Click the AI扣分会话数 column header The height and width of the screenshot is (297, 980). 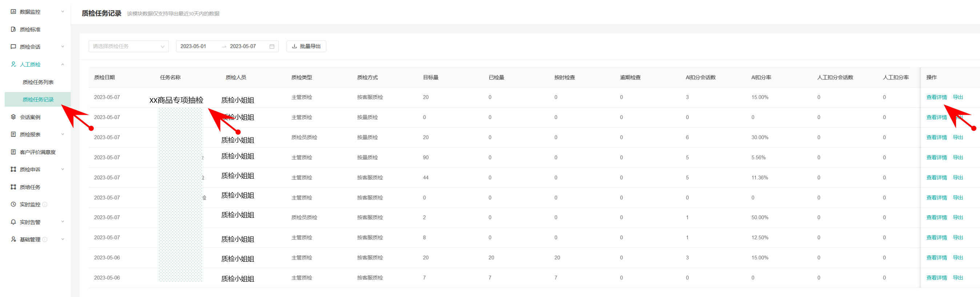tap(701, 77)
